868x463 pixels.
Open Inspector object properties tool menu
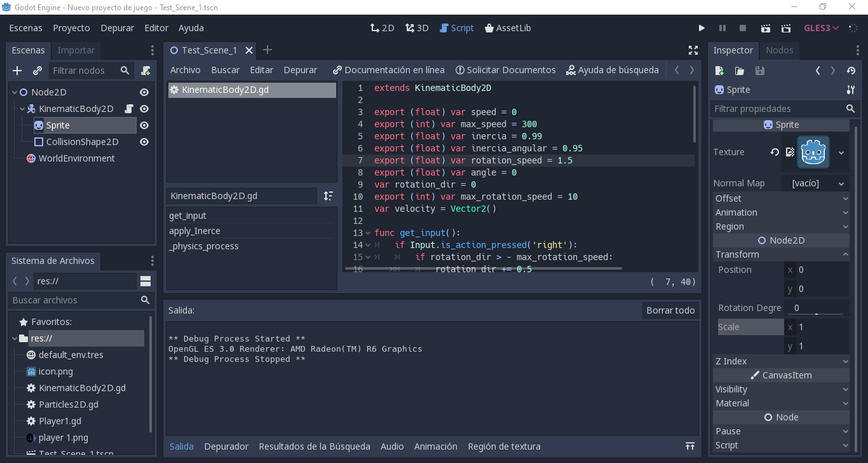[851, 90]
